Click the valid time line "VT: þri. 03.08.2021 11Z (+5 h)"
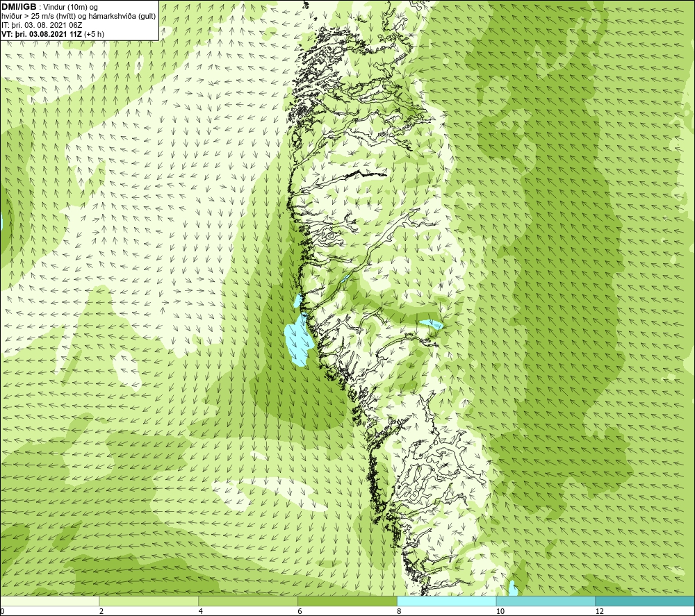This screenshot has width=695, height=616. coord(53,34)
